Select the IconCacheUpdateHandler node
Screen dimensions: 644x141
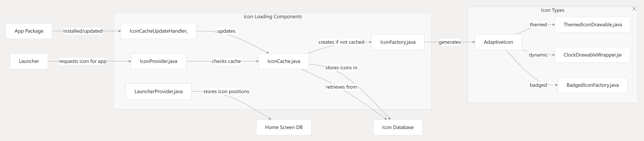click(158, 31)
